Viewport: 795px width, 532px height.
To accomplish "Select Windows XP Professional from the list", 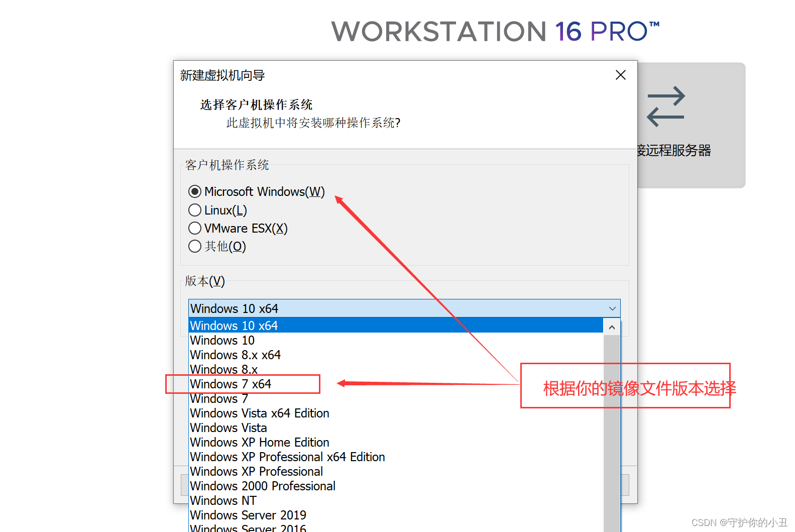I will pos(396,471).
